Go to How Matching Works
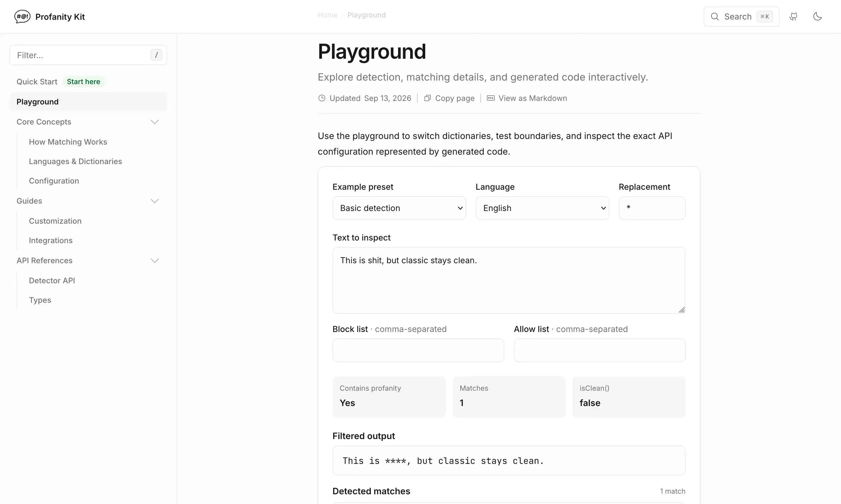 (68, 142)
